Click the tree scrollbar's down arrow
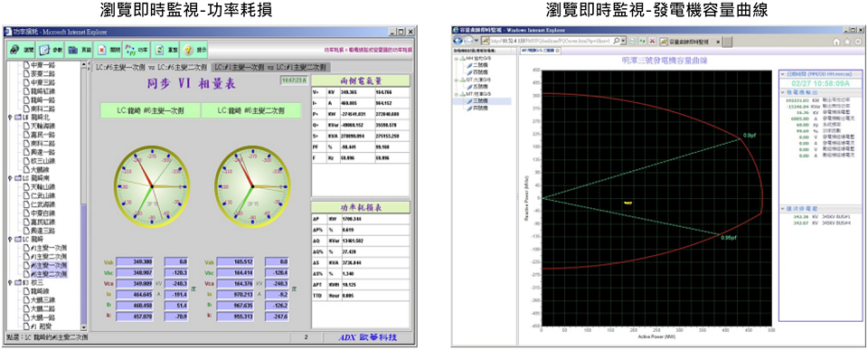 [84, 326]
